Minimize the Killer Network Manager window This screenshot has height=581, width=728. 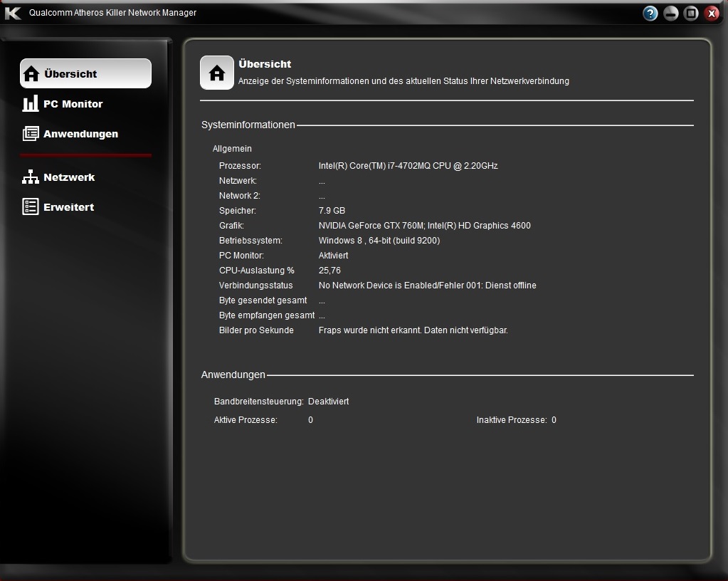[x=670, y=14]
